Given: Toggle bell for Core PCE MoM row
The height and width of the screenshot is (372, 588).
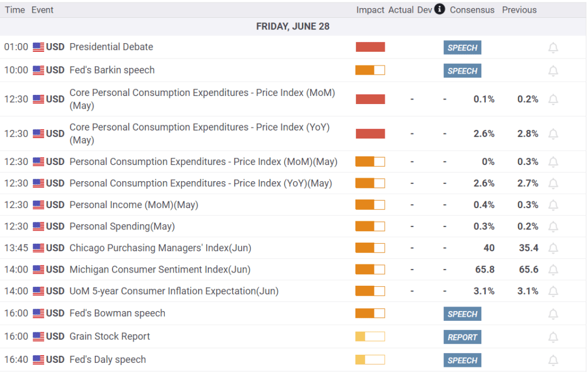Looking at the screenshot, I should pyautogui.click(x=553, y=99).
